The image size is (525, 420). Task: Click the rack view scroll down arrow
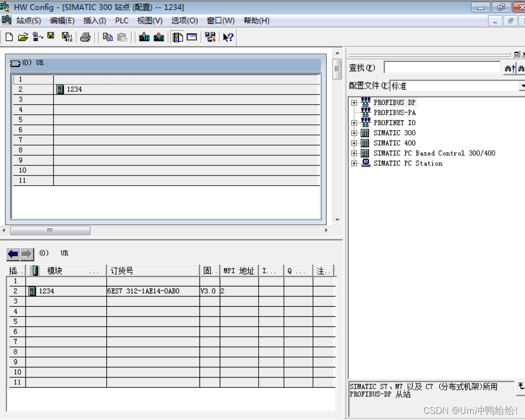[x=337, y=220]
